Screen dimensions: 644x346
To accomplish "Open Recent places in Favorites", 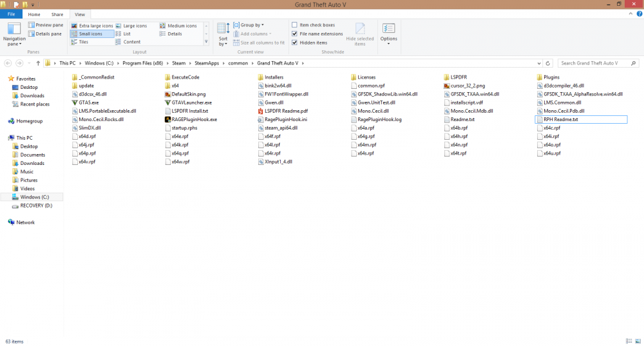I will pos(35,104).
